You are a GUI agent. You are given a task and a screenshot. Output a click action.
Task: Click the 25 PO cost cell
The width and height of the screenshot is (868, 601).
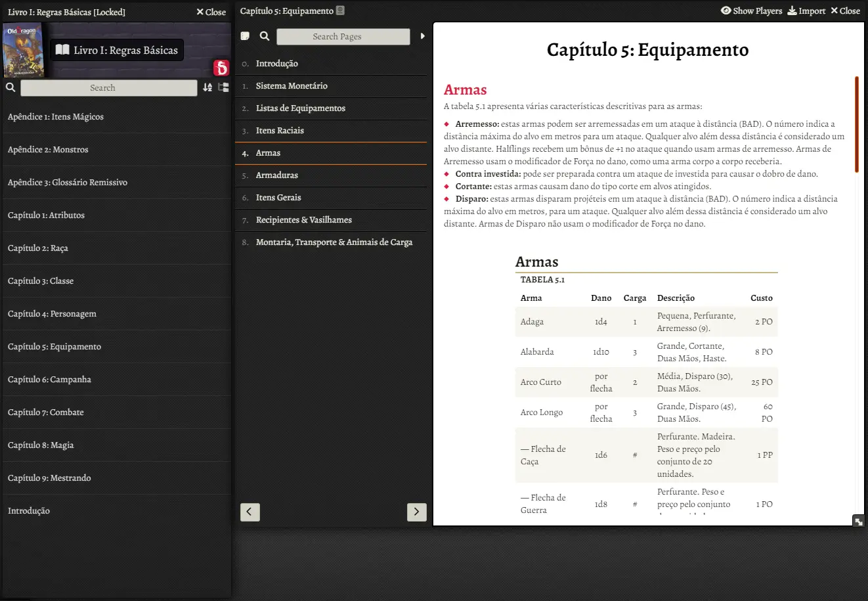click(762, 382)
